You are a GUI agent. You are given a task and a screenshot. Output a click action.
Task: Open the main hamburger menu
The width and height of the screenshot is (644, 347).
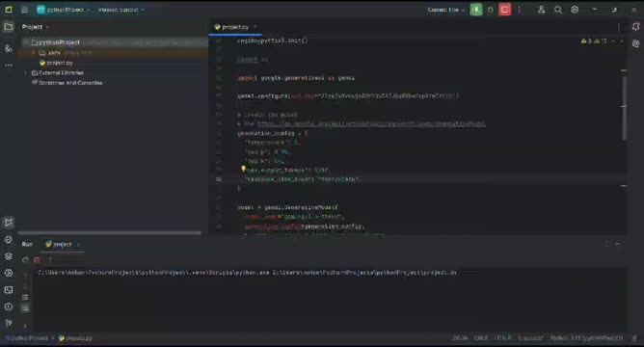click(x=25, y=10)
